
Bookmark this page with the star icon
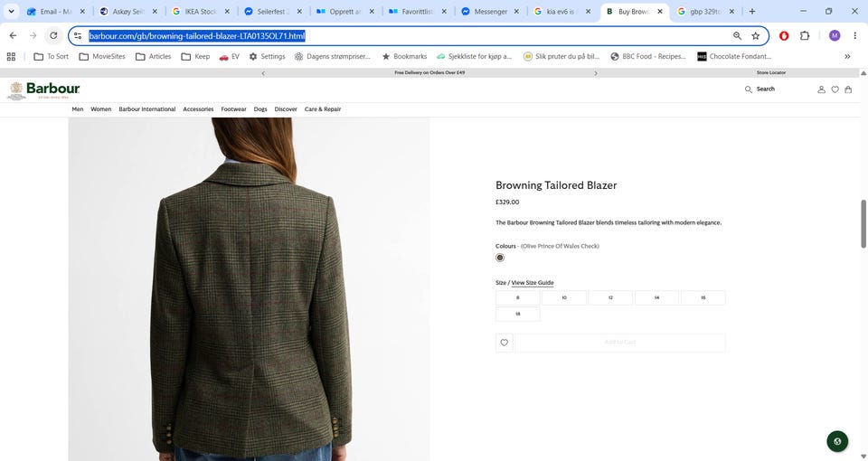755,36
